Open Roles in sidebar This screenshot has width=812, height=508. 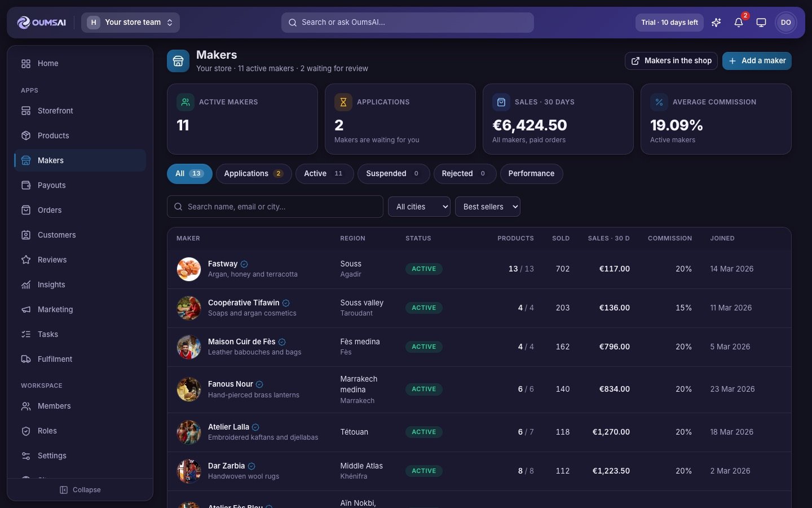(80, 431)
